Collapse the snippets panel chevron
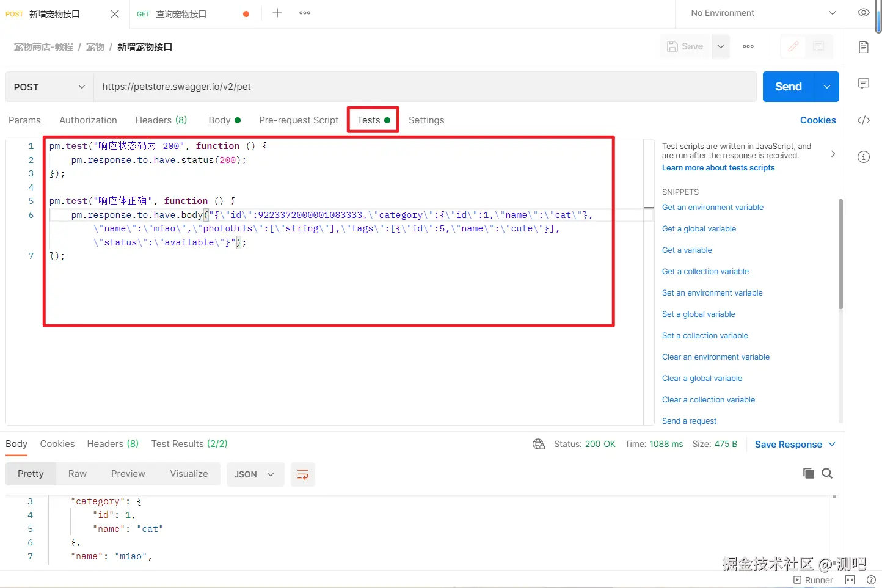The image size is (882, 588). click(833, 154)
